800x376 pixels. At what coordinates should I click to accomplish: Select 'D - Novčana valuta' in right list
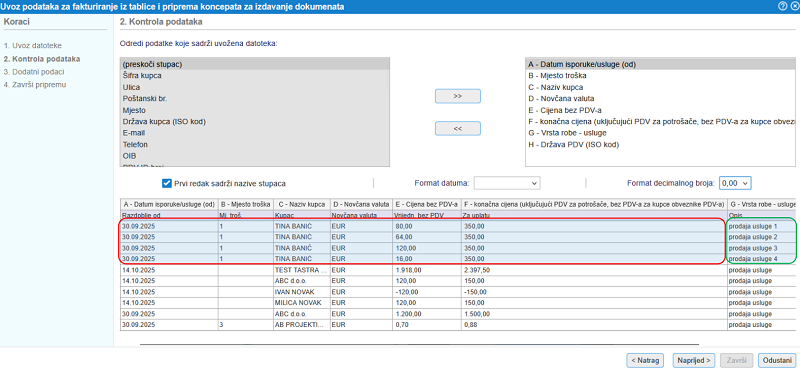pyautogui.click(x=661, y=98)
